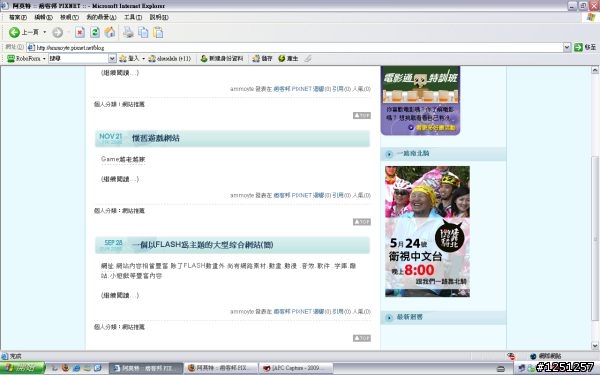Open the 檢視(V) menu
The height and width of the screenshot is (375, 600).
[69, 17]
